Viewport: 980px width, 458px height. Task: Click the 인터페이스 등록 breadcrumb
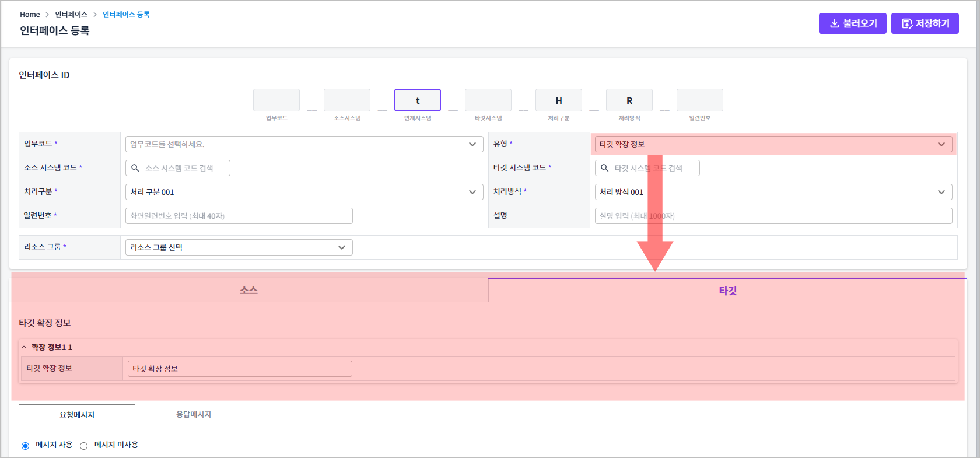[126, 15]
